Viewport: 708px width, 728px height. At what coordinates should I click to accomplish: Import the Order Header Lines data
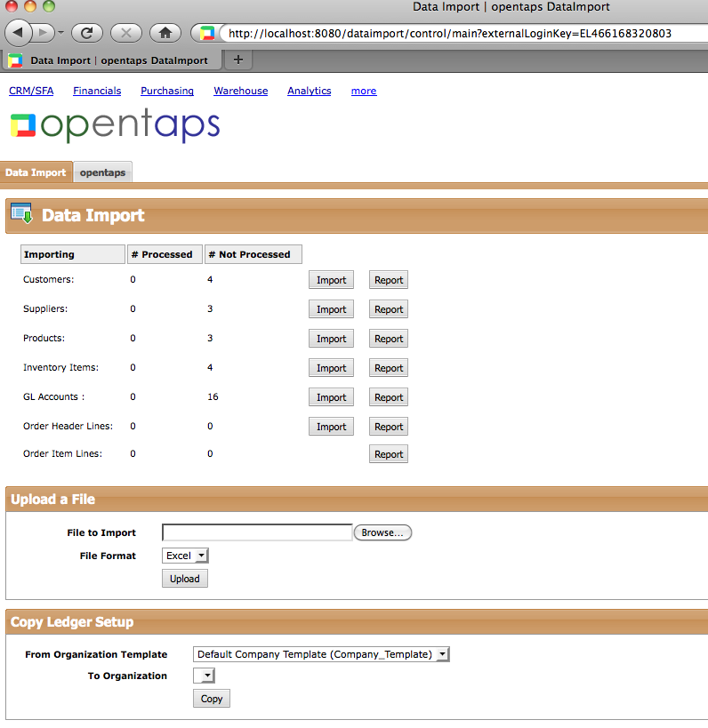pos(331,426)
